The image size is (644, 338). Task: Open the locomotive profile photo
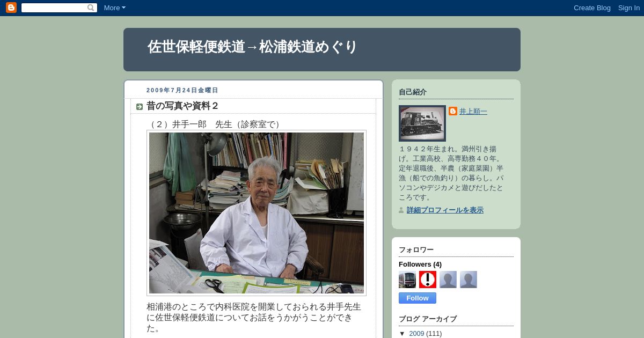(x=422, y=123)
